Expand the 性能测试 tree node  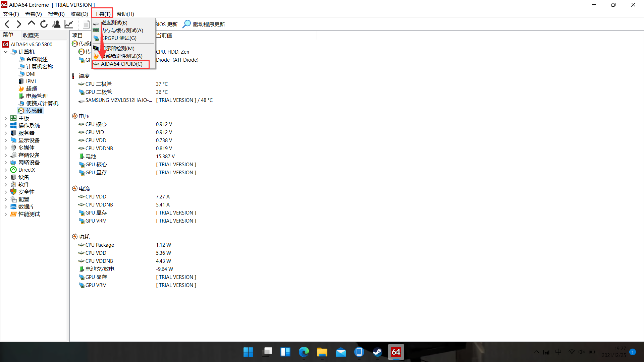tap(6, 214)
